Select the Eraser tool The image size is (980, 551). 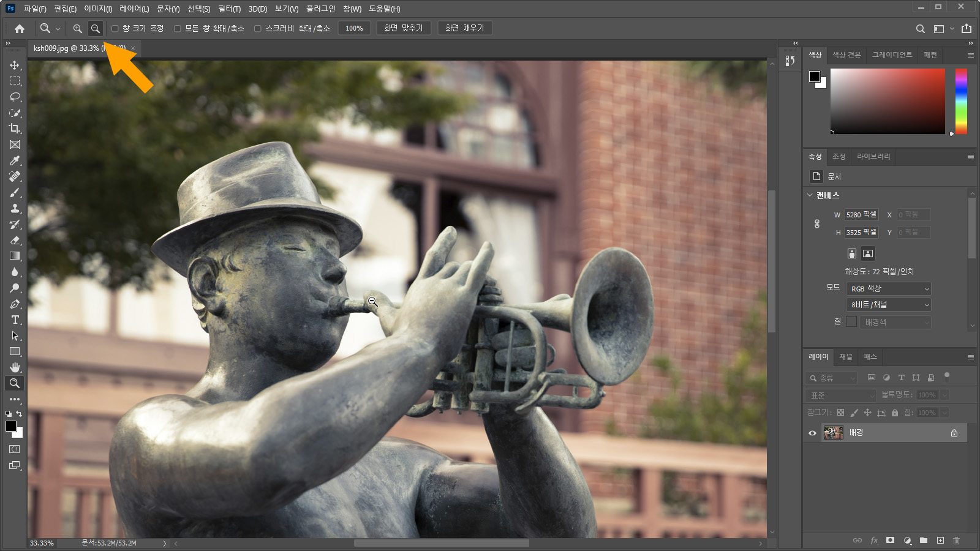15,240
